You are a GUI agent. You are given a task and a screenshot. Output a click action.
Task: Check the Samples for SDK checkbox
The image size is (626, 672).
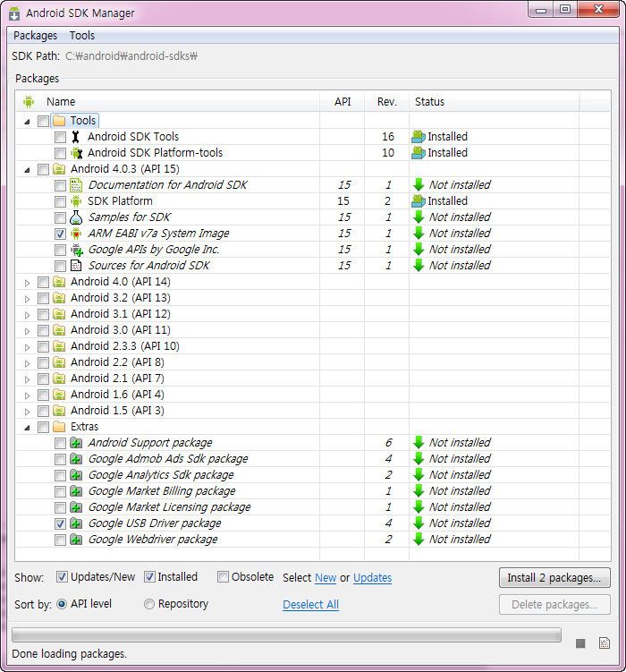click(x=61, y=217)
